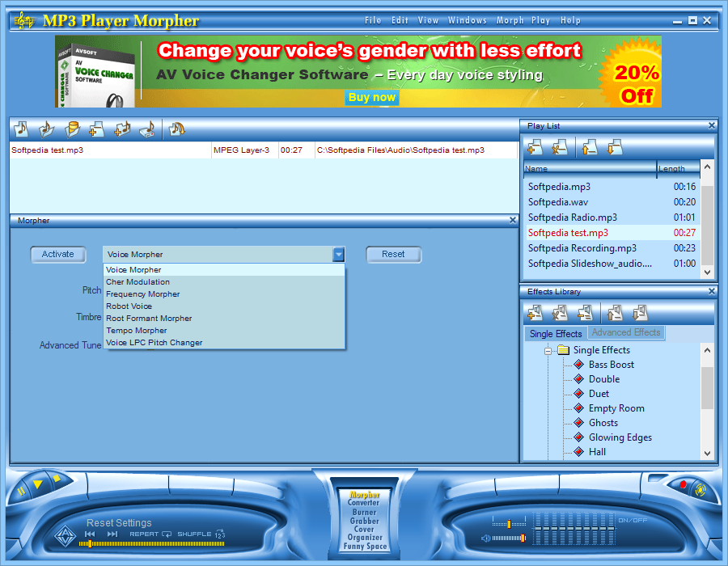This screenshot has height=566, width=728.
Task: Click the morph file icon with curved arrow
Action: tap(176, 129)
